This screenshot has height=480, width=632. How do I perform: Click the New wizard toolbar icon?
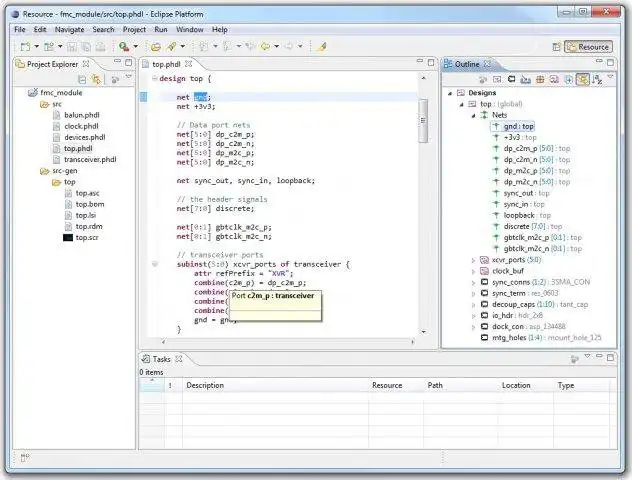click(25, 47)
